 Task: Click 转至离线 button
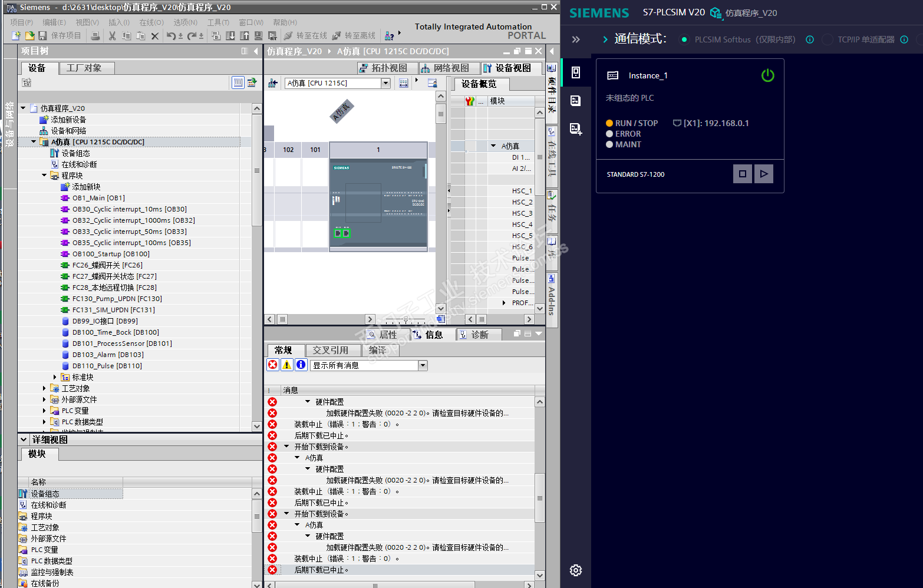tap(354, 36)
